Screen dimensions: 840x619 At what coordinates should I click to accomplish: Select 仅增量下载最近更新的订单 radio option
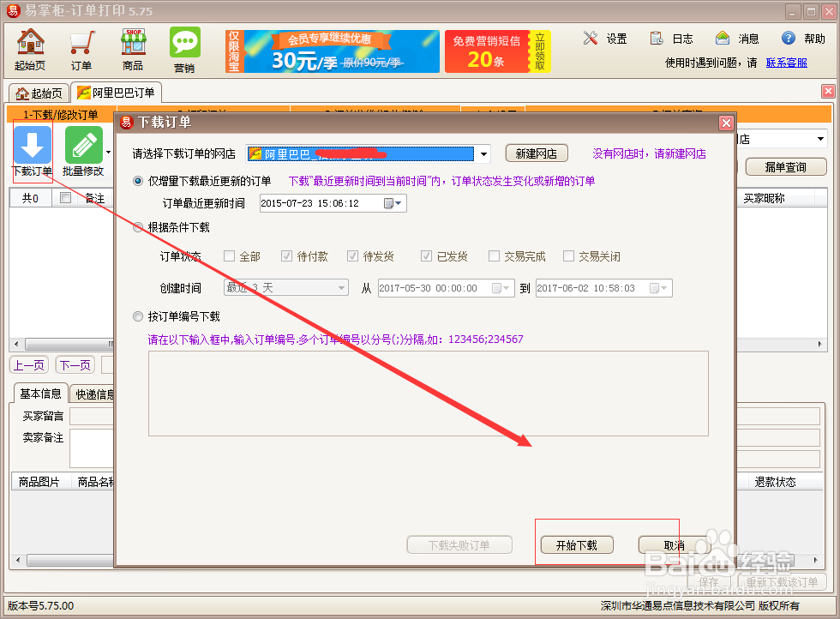138,181
